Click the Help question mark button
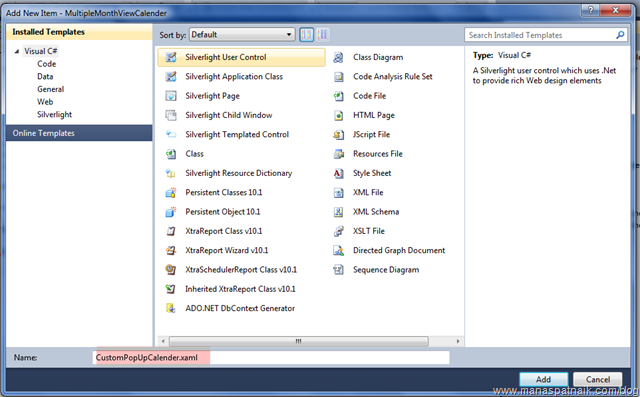Viewport: 640px width, 397px height. coord(591,10)
